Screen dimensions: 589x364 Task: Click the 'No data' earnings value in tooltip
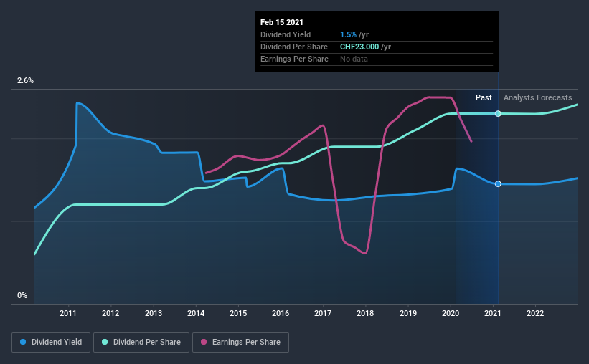pyautogui.click(x=354, y=59)
